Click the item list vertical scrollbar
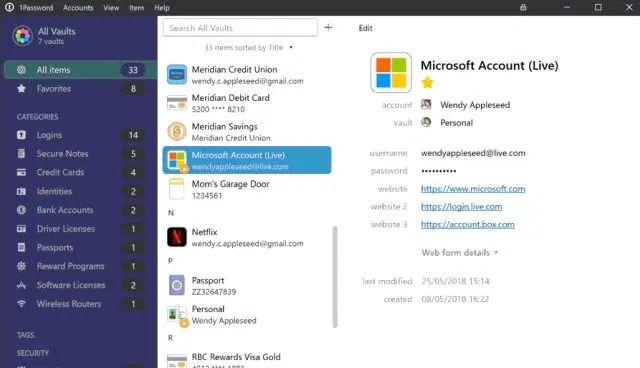640x368 pixels. tap(335, 277)
